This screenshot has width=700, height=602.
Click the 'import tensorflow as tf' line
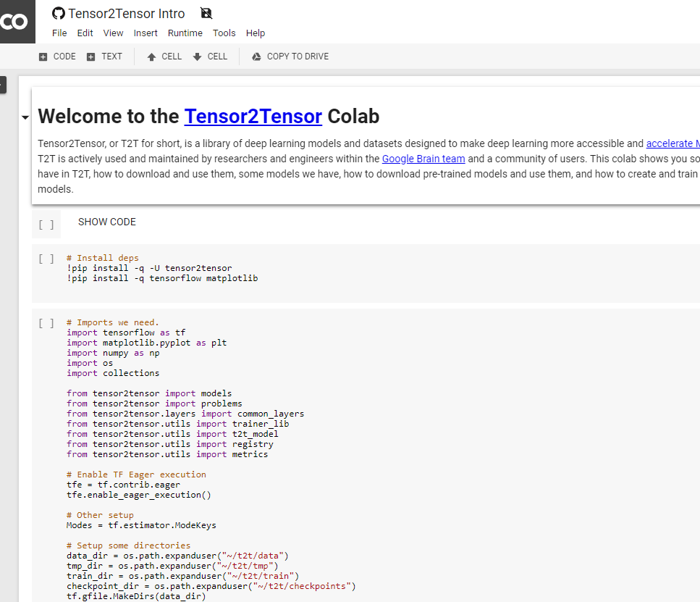click(126, 333)
